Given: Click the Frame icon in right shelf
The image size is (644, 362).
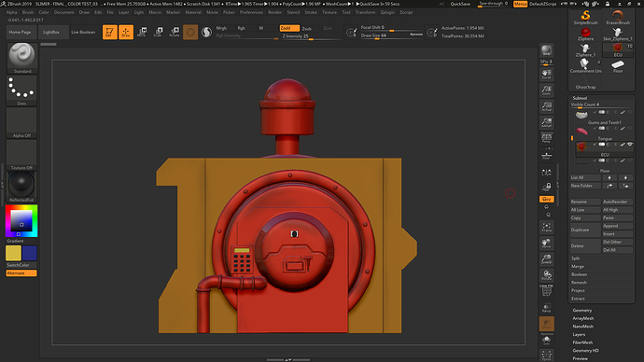Looking at the screenshot, I should pos(546,227).
